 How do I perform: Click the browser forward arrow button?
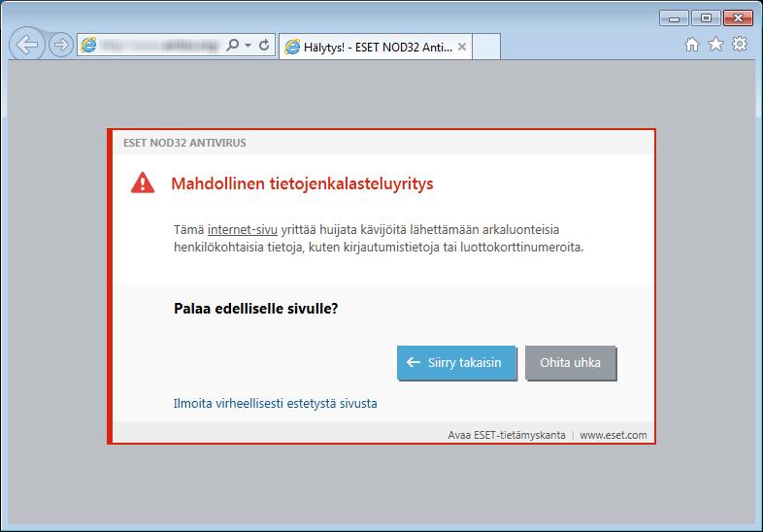tap(61, 46)
